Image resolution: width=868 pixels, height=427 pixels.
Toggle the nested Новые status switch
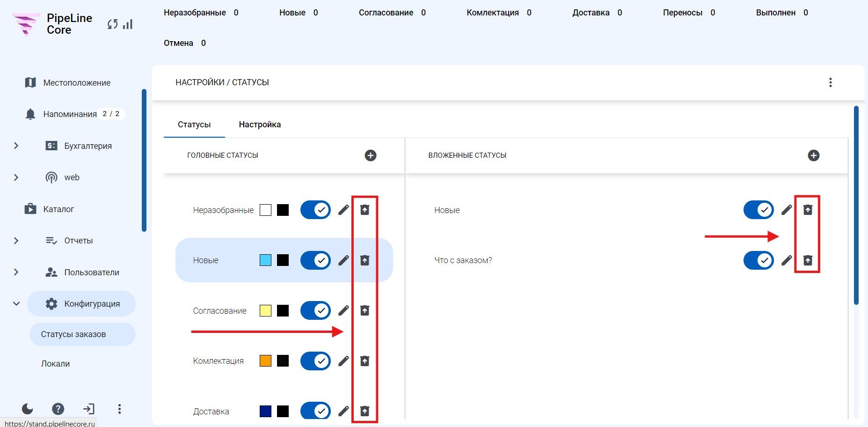point(759,210)
